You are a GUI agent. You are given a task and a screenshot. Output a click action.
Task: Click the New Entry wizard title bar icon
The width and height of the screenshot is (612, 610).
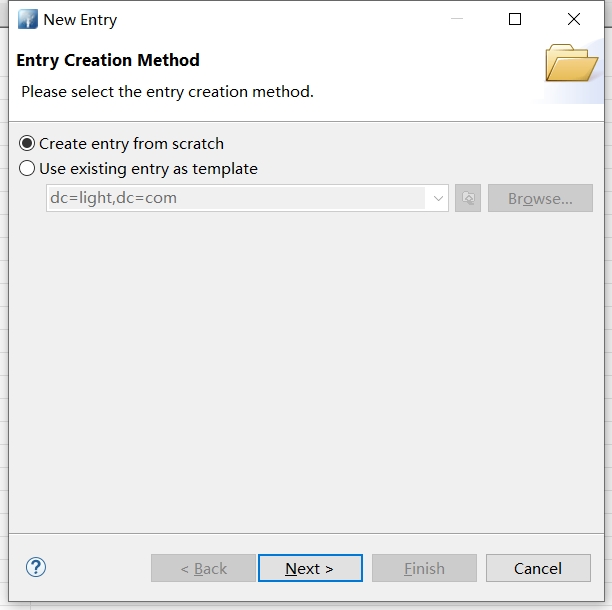point(28,20)
